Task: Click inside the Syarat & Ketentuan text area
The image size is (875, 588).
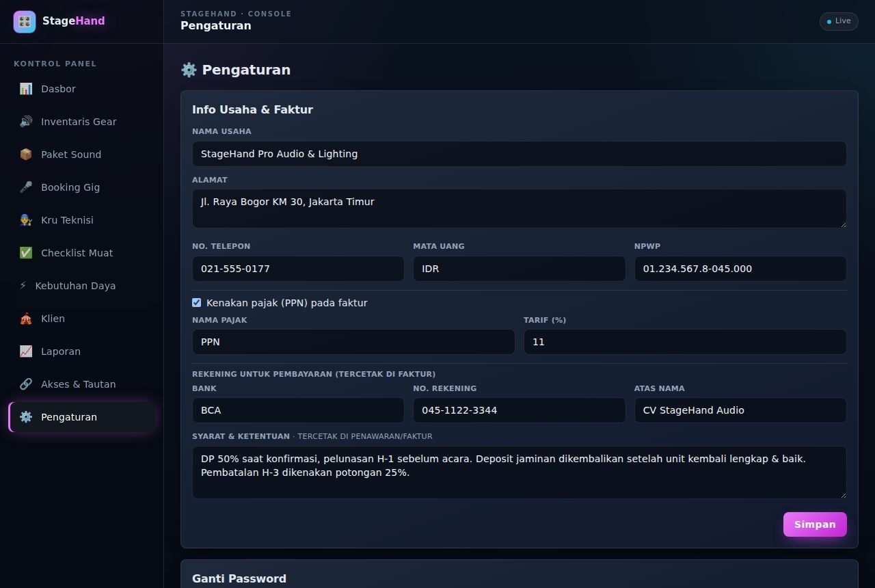Action: click(520, 472)
